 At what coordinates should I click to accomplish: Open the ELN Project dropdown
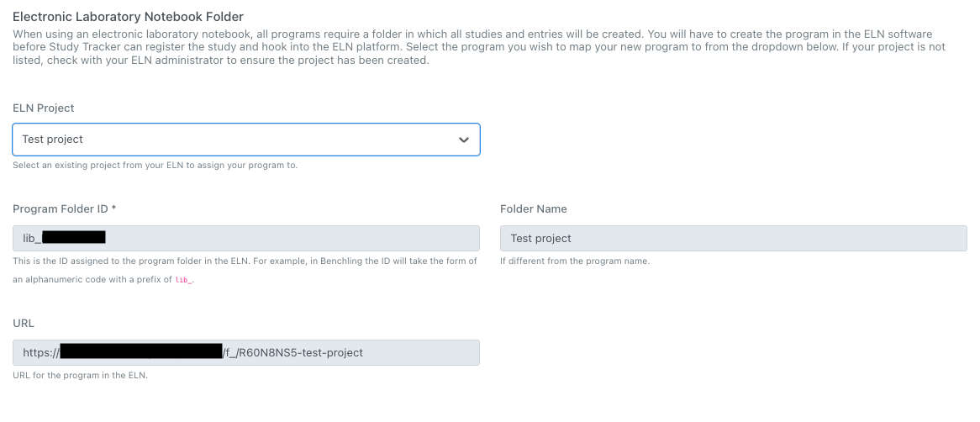[245, 140]
